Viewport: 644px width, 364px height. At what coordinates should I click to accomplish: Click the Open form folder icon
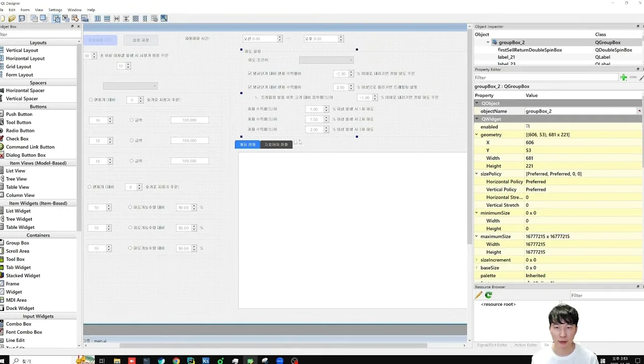tap(12, 18)
